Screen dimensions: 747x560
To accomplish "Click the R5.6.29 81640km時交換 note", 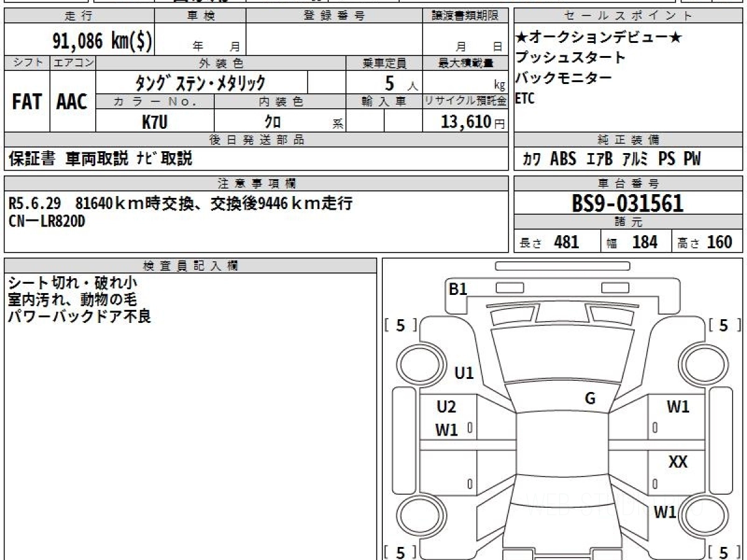I will click(x=181, y=203).
